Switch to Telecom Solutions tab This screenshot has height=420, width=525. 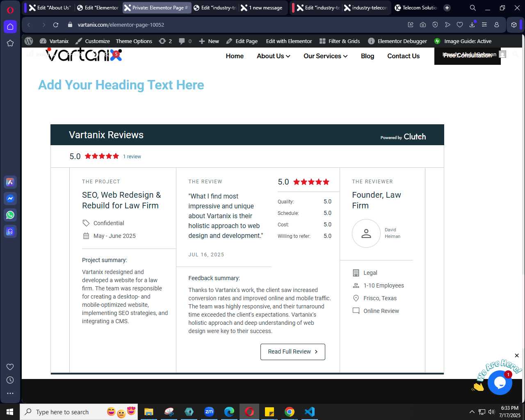(416, 8)
